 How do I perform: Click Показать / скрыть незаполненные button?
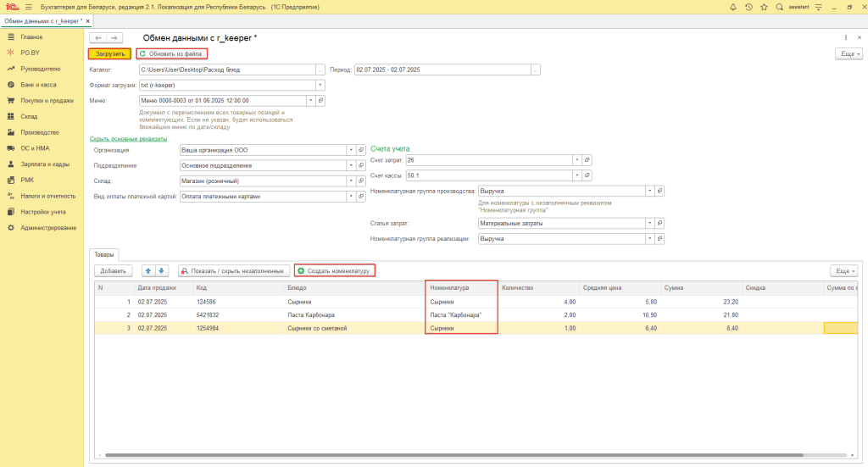click(234, 271)
